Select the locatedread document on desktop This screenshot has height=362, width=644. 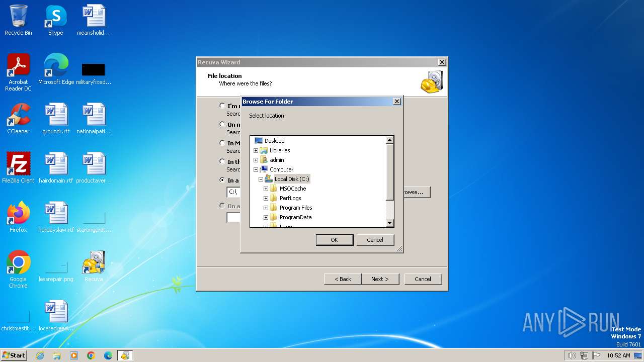[56, 316]
